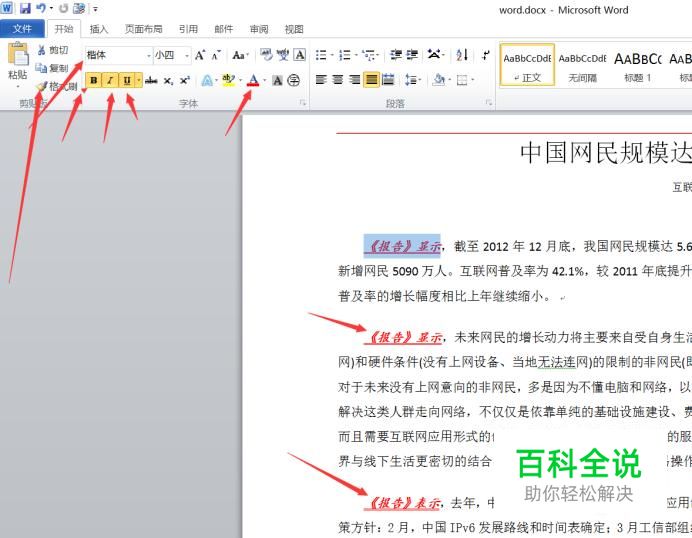Click the Subscript X₂ icon
692x538 pixels.
pyautogui.click(x=168, y=80)
